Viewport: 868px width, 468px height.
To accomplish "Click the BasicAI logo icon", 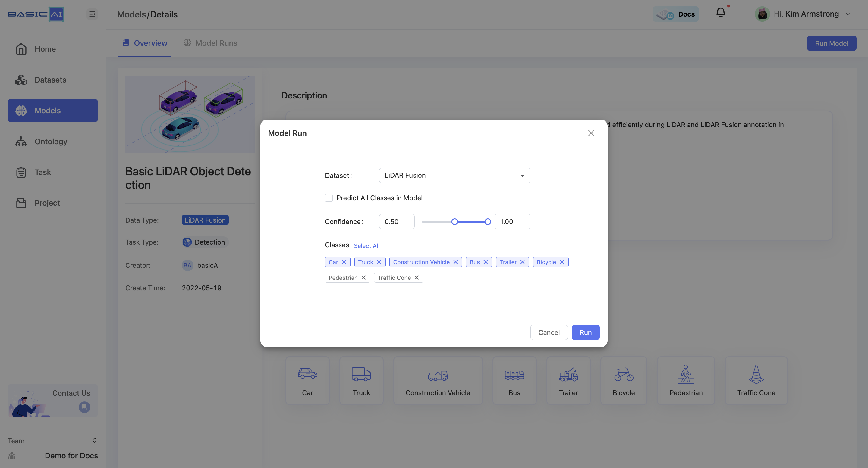I will [x=36, y=13].
